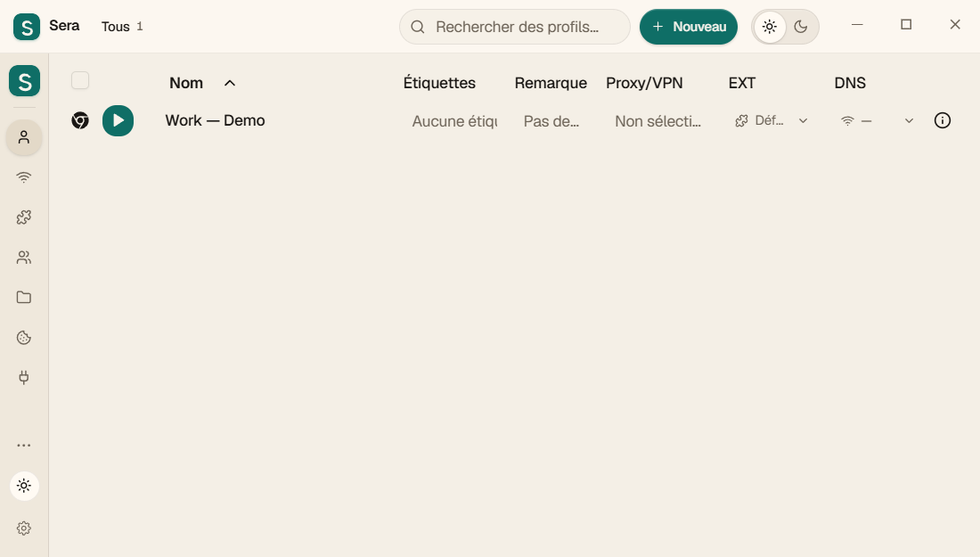Launch the Work — Demo profile
Image resolution: width=980 pixels, height=557 pixels.
point(118,120)
